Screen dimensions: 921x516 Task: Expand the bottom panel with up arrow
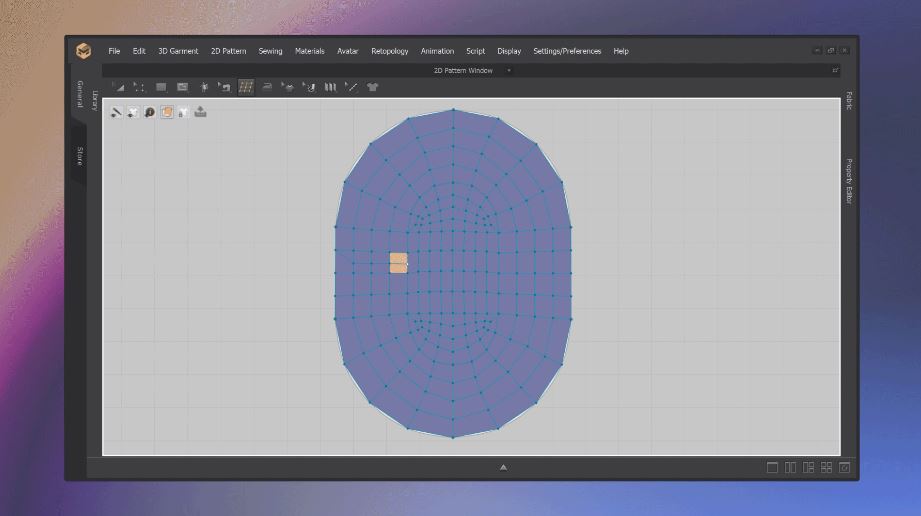(x=503, y=467)
